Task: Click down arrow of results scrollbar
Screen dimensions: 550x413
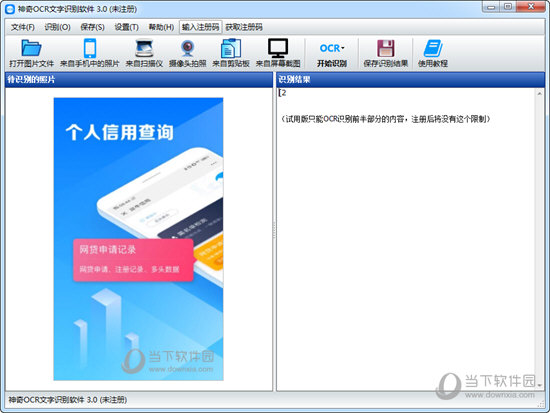Action: 539,386
